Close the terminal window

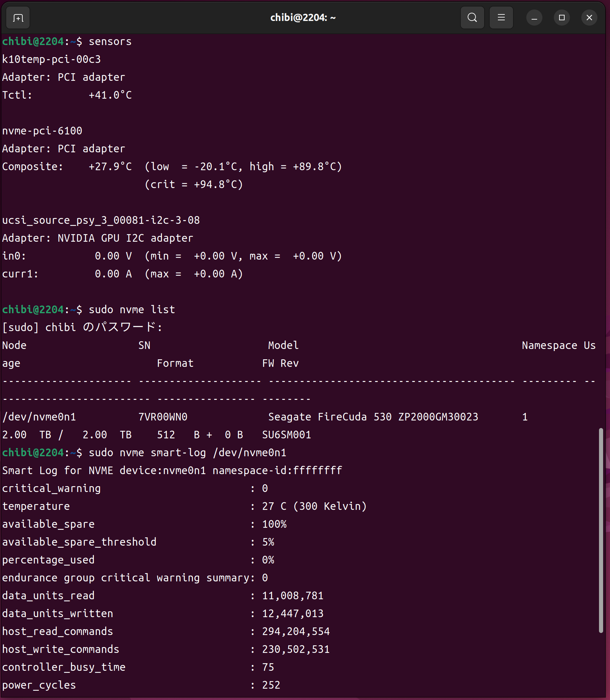[x=589, y=18]
